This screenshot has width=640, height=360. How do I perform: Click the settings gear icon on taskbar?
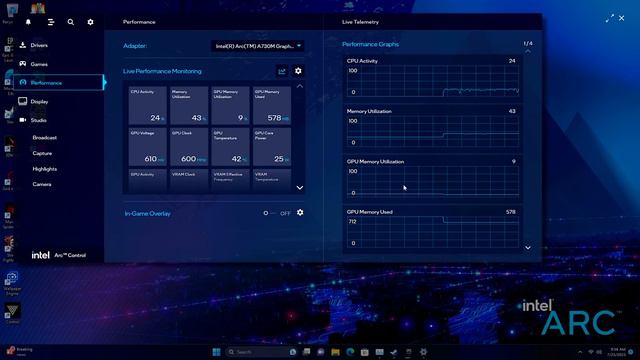(423, 352)
